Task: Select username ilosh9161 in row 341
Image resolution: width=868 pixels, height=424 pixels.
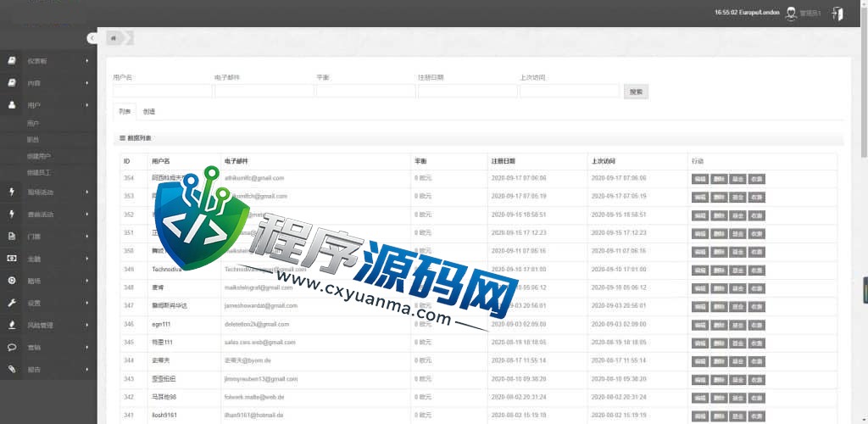Action: (x=164, y=416)
